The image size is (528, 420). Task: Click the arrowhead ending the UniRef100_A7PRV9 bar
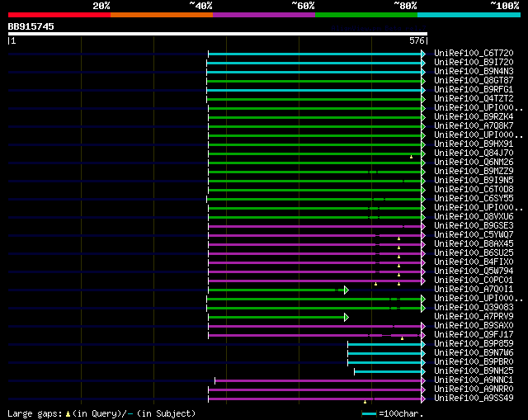point(346,318)
